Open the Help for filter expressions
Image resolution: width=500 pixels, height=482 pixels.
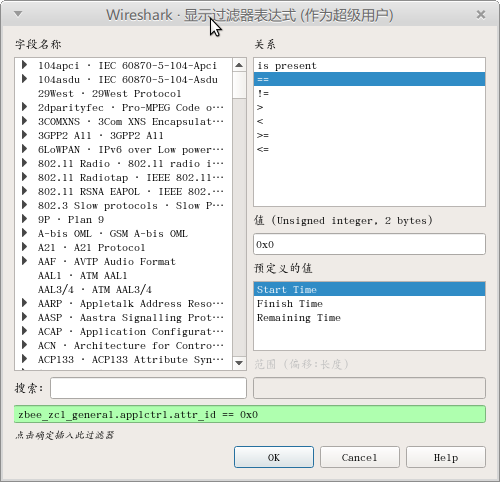tap(446, 457)
